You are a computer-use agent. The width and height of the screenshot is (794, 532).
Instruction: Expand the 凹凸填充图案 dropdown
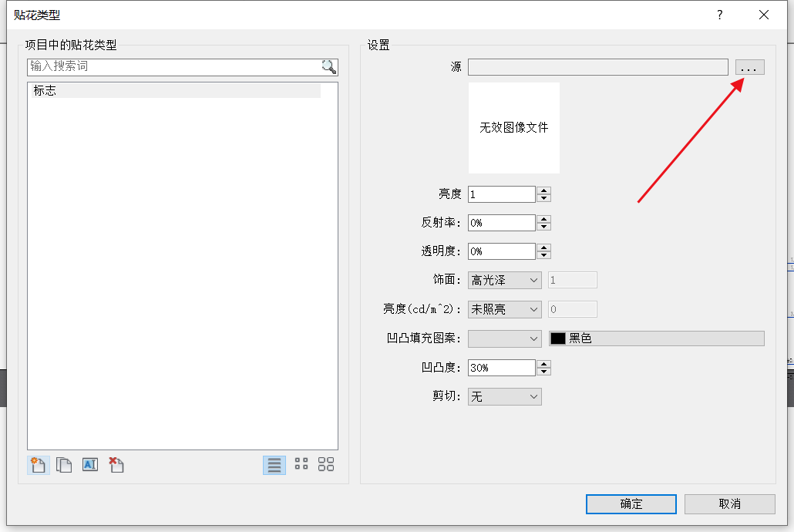(504, 338)
